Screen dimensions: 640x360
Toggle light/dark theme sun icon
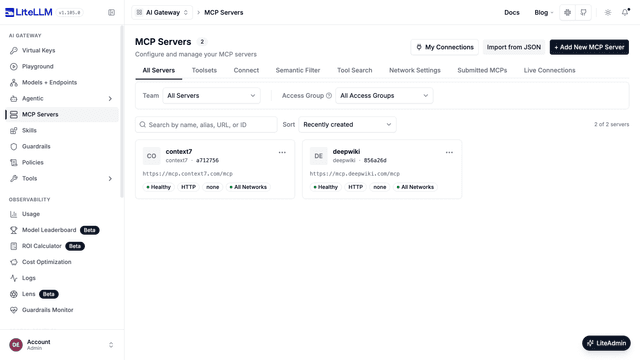click(x=608, y=13)
